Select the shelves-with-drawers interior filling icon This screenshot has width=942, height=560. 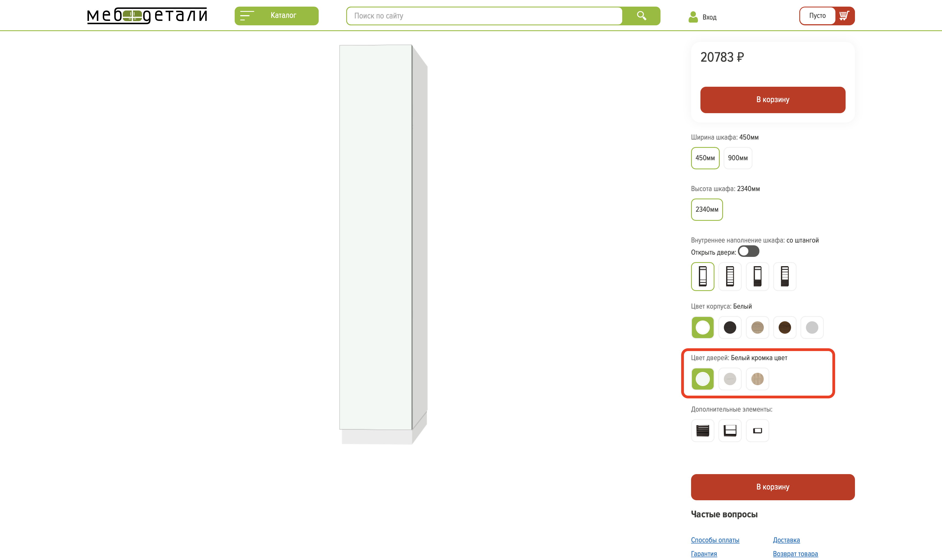pos(785,277)
